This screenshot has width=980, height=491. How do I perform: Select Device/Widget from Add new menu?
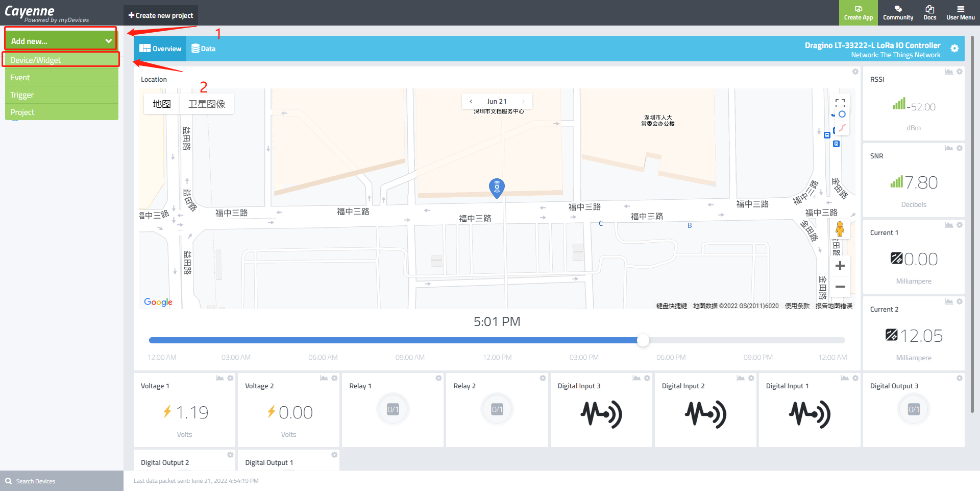(x=61, y=60)
